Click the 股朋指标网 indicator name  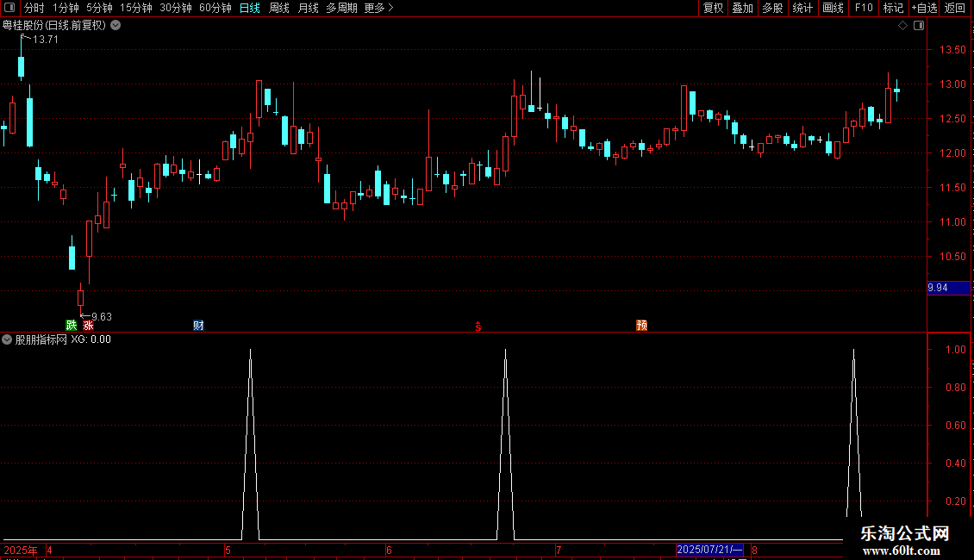pos(41,339)
